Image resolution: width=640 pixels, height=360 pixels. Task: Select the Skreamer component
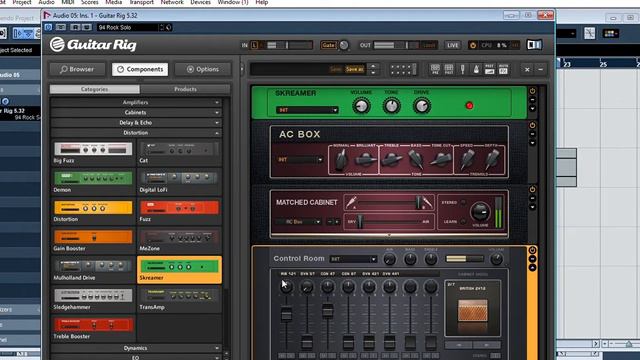(179, 270)
